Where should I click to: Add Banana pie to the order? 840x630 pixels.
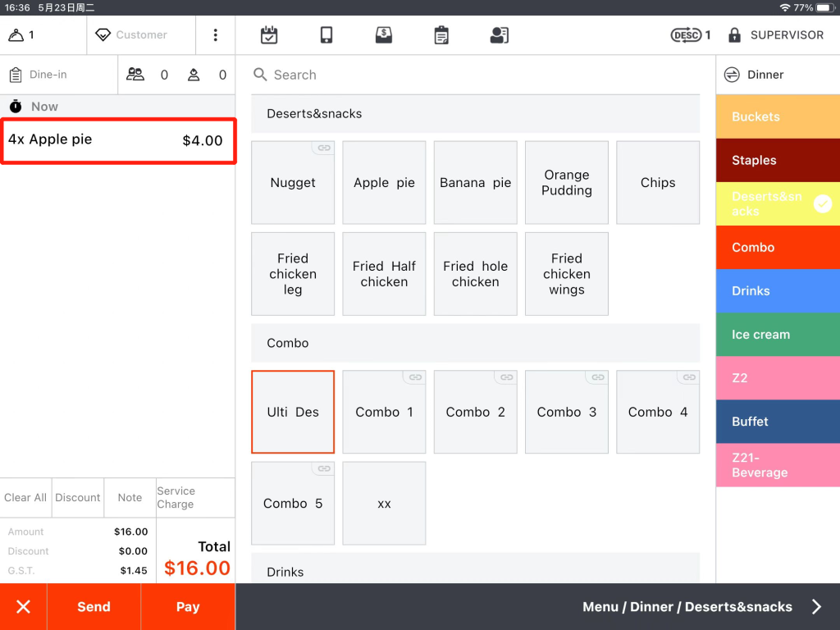[475, 183]
